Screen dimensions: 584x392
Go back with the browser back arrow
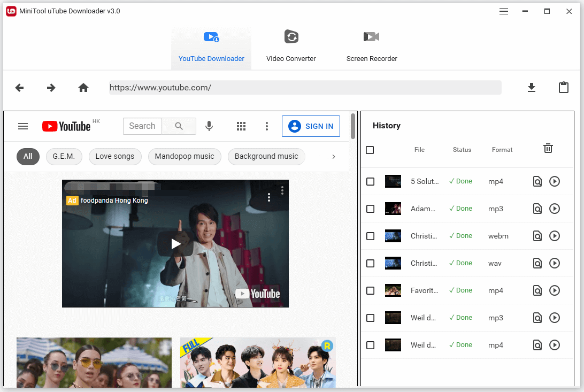[x=20, y=87]
